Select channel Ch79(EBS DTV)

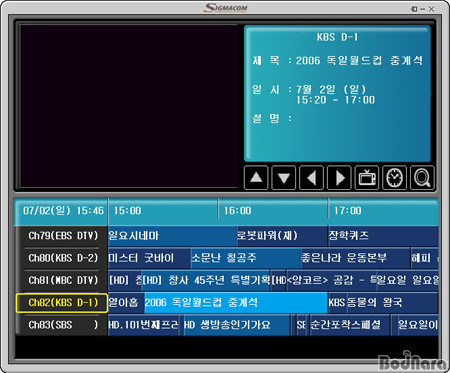pyautogui.click(x=62, y=236)
